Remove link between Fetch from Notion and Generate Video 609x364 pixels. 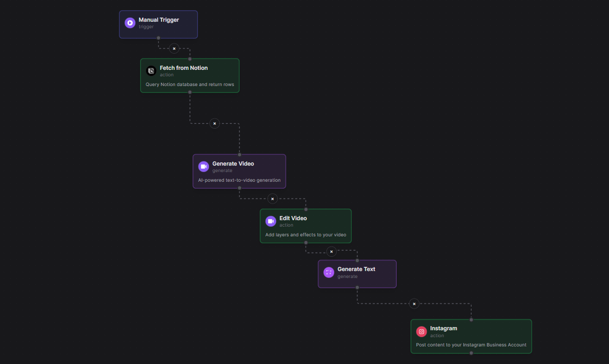215,123
